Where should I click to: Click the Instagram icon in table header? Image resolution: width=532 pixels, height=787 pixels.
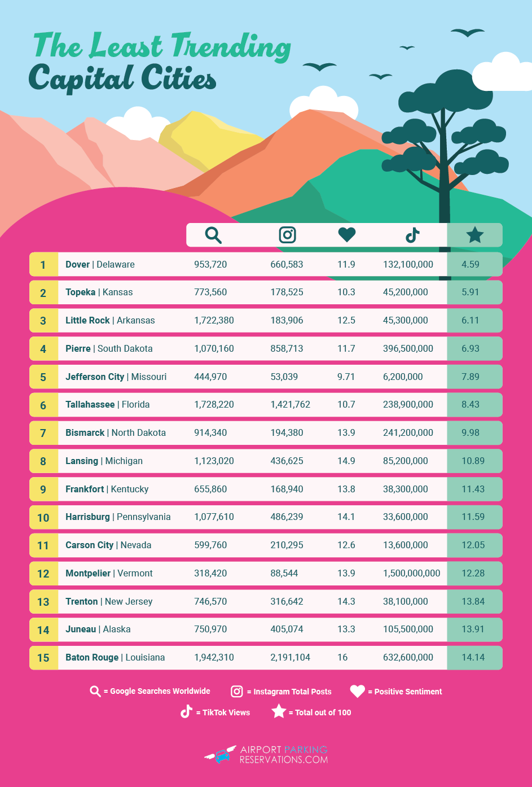(x=287, y=235)
